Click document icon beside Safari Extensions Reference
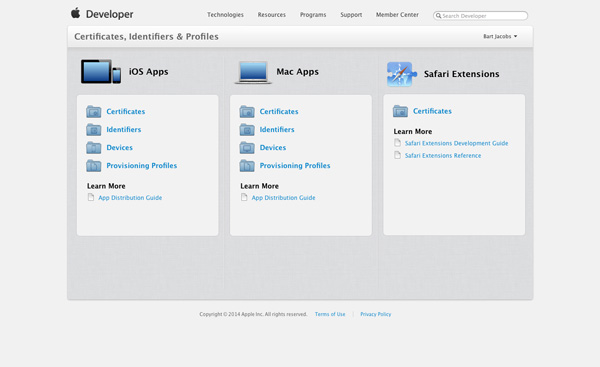This screenshot has width=600, height=367. [x=398, y=155]
